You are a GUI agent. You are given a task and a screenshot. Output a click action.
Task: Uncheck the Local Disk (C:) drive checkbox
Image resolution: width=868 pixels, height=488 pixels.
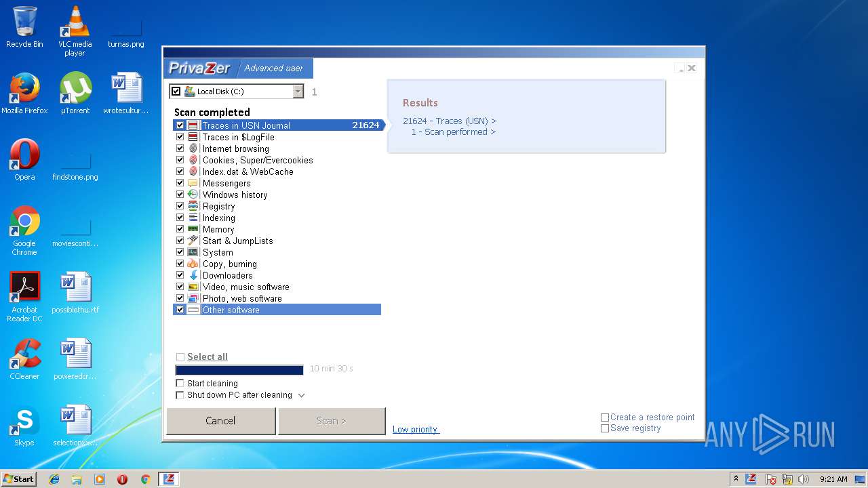coord(176,91)
